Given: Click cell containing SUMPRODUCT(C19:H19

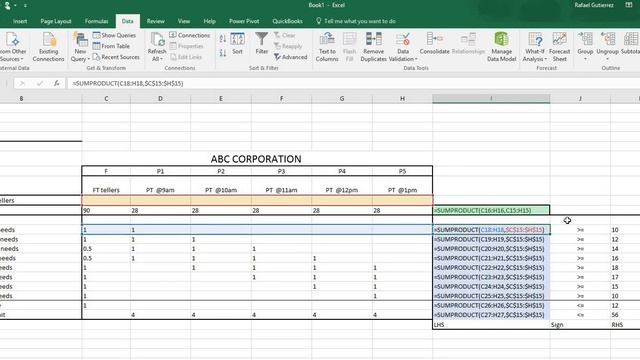Looking at the screenshot, I should coord(491,240).
